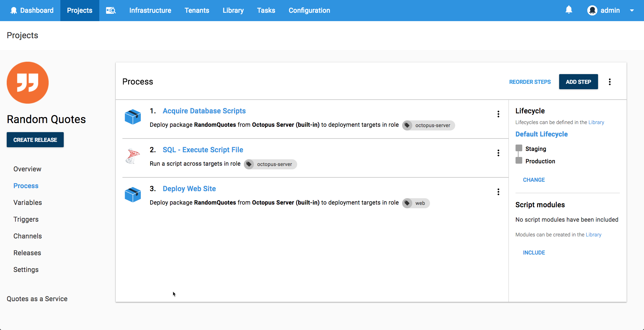Screen dimensions: 644x330
Task: Check the Staging lifecycle phase box
Action: [519, 148]
